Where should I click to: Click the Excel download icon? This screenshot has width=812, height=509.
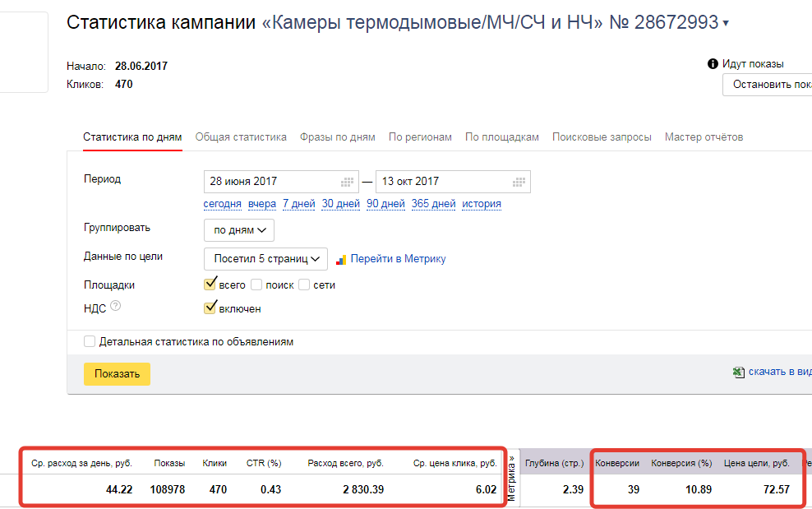[x=739, y=372]
